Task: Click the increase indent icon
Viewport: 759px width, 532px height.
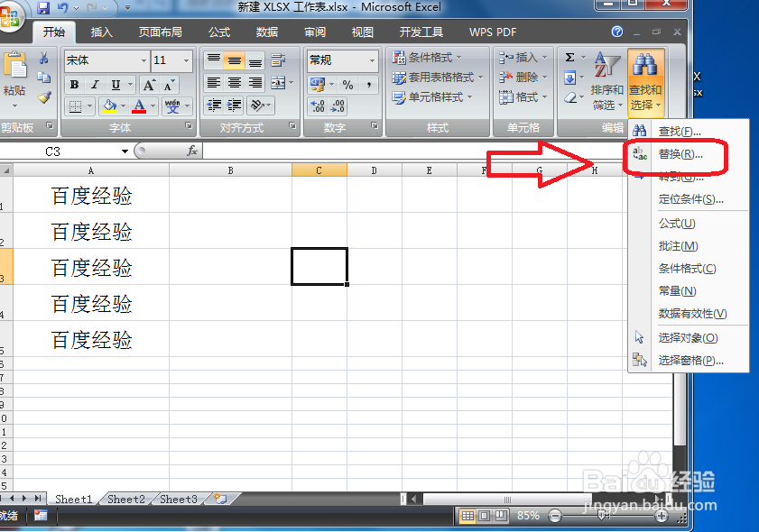Action: coord(235,105)
